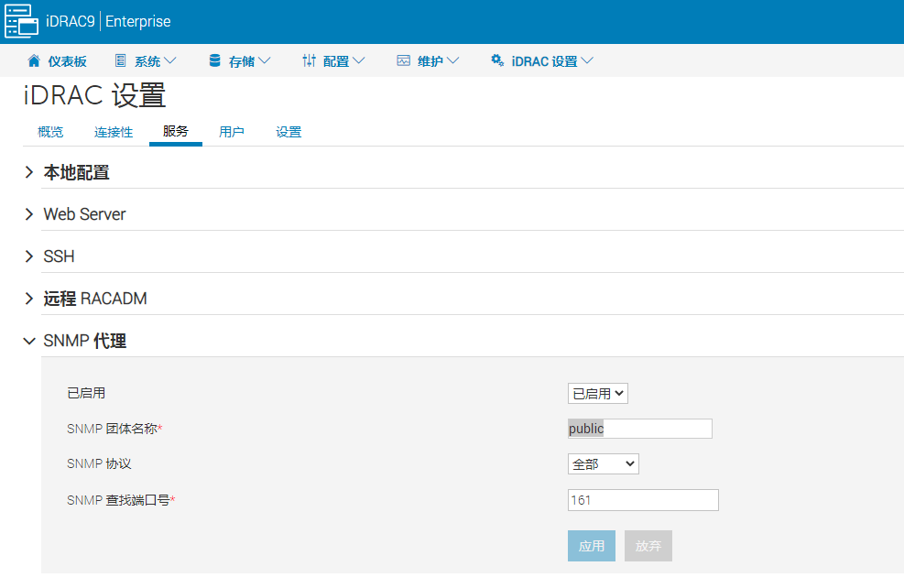Click the 放弃 discard button
Image resolution: width=904 pixels, height=588 pixels.
click(648, 545)
